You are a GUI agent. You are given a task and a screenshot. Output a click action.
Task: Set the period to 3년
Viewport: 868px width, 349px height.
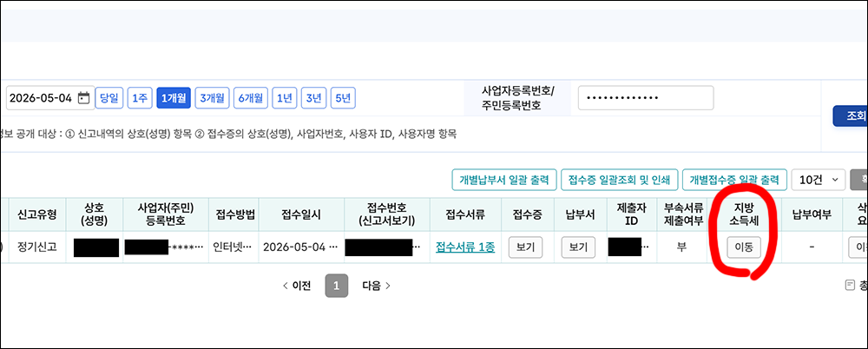point(314,98)
